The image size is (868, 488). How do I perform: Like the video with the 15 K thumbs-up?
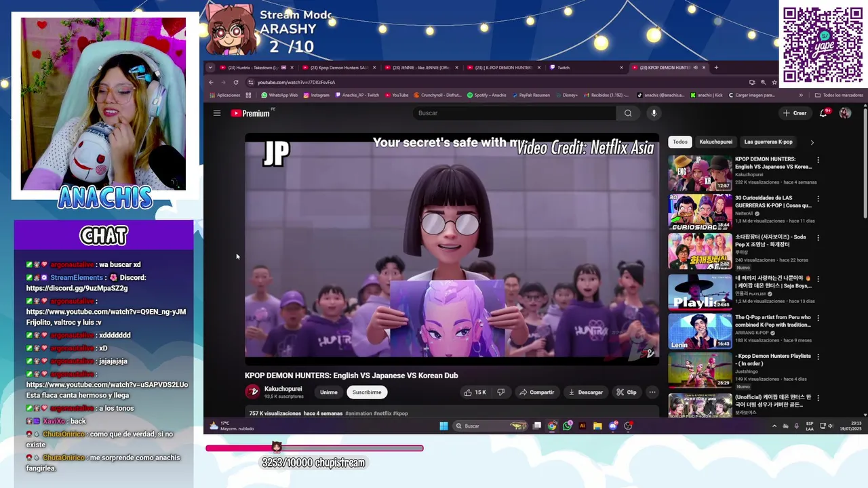coord(475,392)
